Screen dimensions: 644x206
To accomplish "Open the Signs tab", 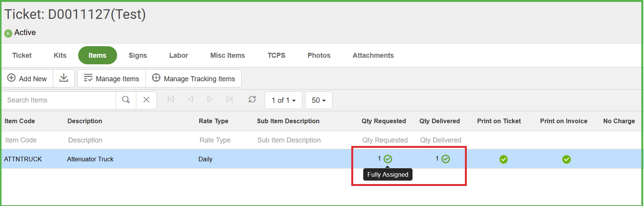I will (x=138, y=55).
